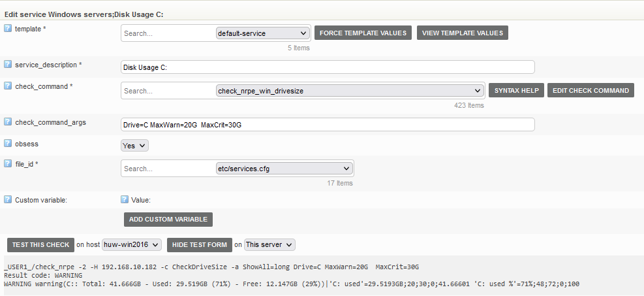Click View Template Values button
The width and height of the screenshot is (644, 296).
click(463, 33)
